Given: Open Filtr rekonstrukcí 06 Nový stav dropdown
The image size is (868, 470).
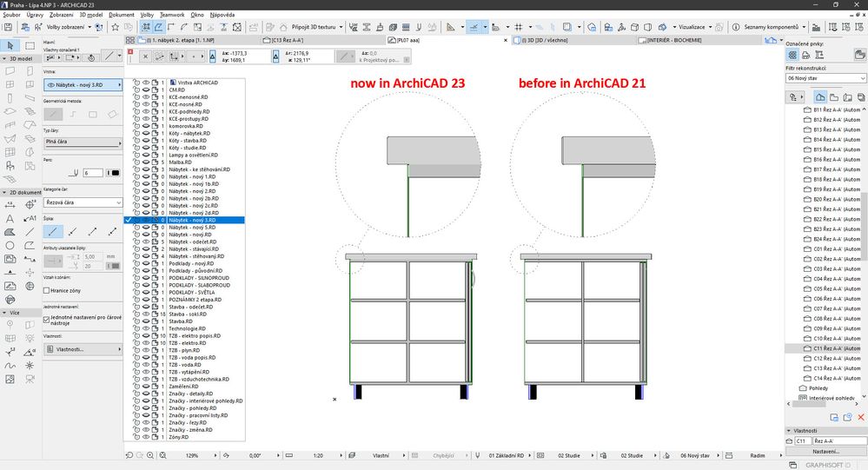Looking at the screenshot, I should [826, 78].
